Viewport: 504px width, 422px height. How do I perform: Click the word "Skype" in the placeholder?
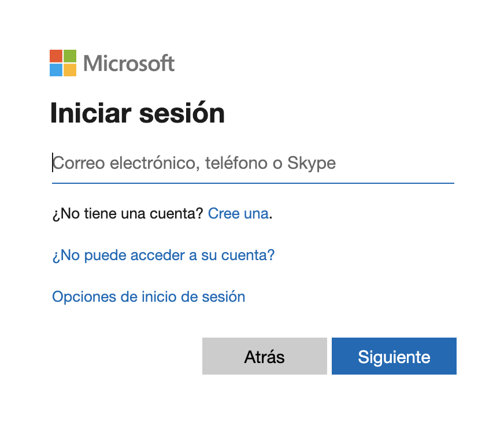point(312,163)
